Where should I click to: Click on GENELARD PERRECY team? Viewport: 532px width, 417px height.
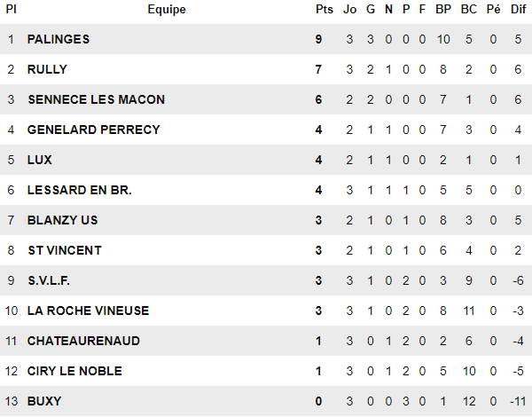[93, 130]
